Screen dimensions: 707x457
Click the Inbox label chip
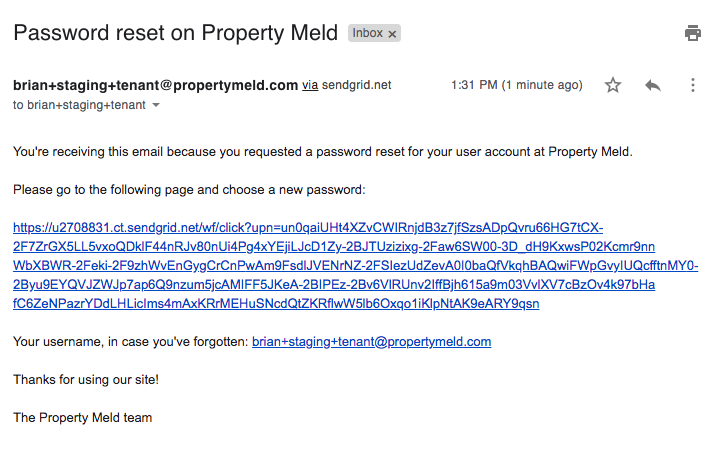pos(367,33)
